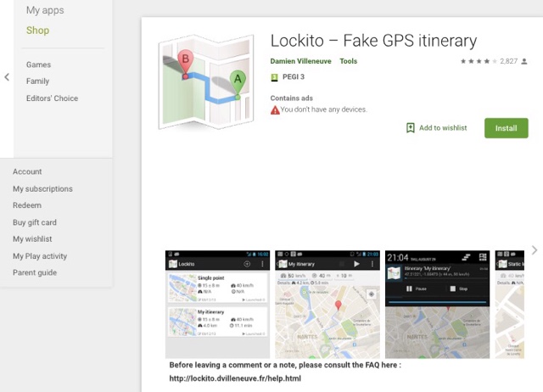Image resolution: width=543 pixels, height=392 pixels.
Task: Show next screenshots with the right chevron
Action: [535, 250]
